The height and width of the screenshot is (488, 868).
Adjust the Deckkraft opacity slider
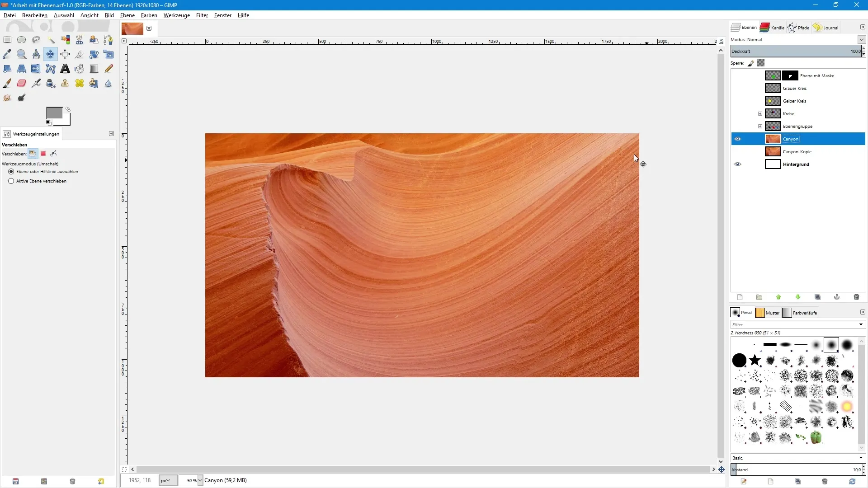point(796,52)
